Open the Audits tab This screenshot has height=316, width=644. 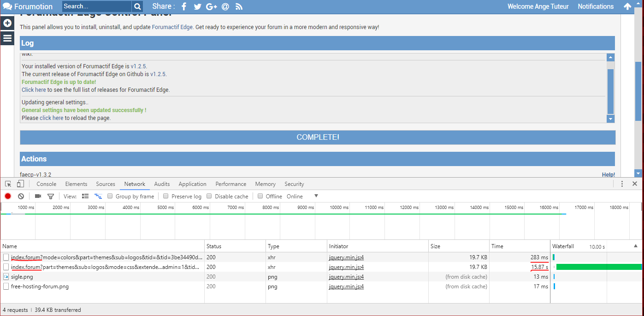click(x=162, y=184)
